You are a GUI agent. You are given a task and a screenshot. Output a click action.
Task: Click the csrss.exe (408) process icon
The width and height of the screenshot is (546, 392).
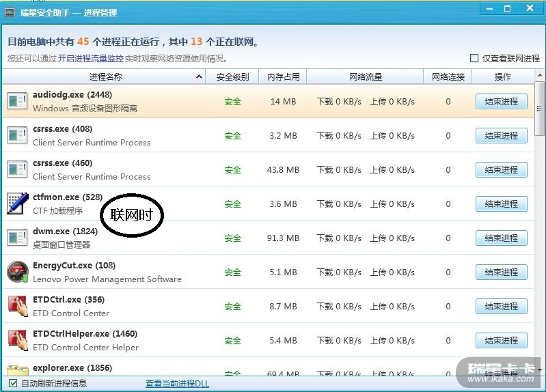[x=17, y=135]
